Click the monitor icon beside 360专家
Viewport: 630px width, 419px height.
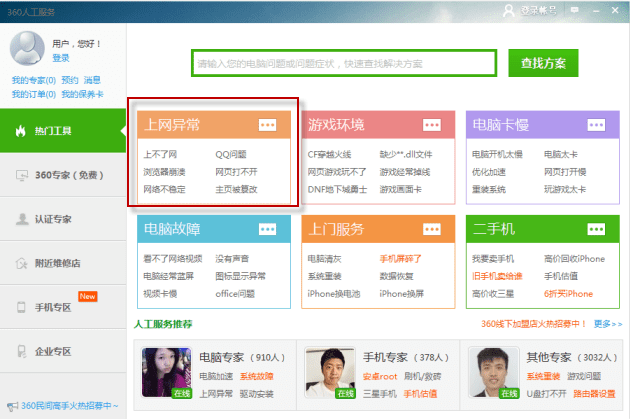pyautogui.click(x=22, y=175)
